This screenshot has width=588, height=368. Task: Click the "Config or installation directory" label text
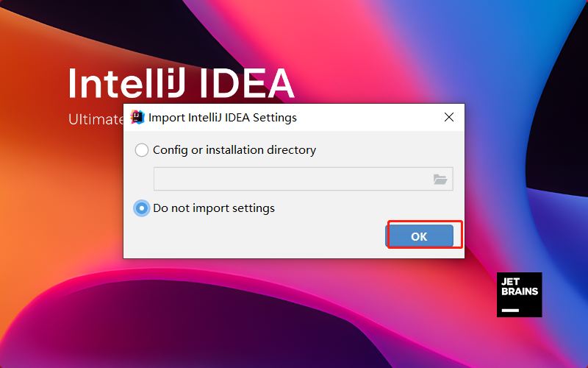point(234,150)
